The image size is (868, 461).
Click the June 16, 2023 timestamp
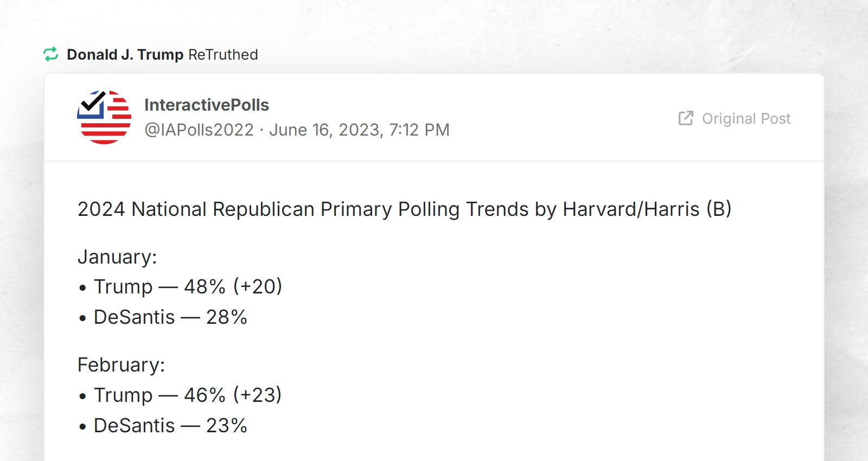click(x=360, y=130)
